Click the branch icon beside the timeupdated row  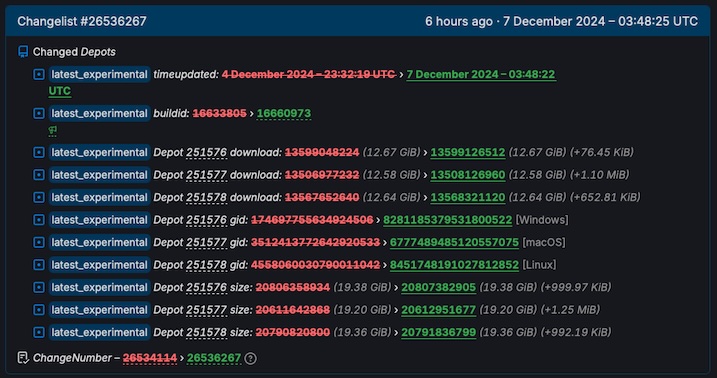pos(39,74)
